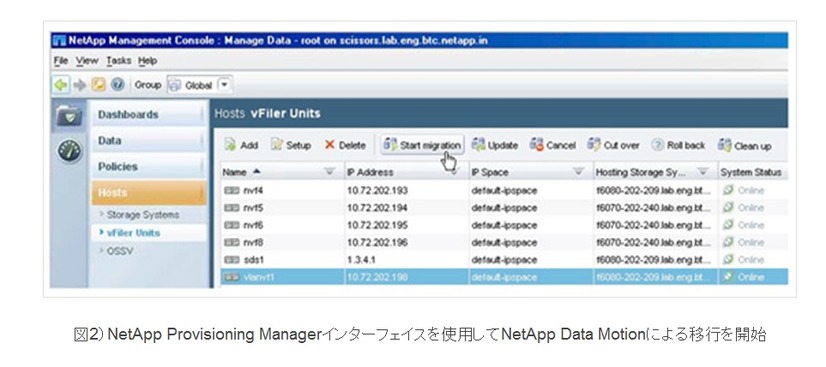Open the Tasks menu
Screen dimensions: 826x367
click(119, 61)
